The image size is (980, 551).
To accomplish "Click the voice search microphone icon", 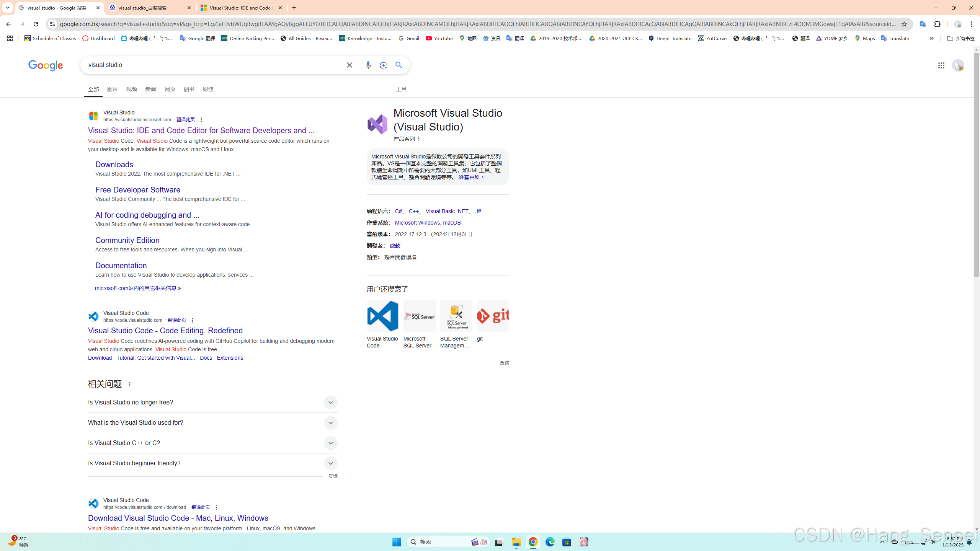I will (x=368, y=65).
